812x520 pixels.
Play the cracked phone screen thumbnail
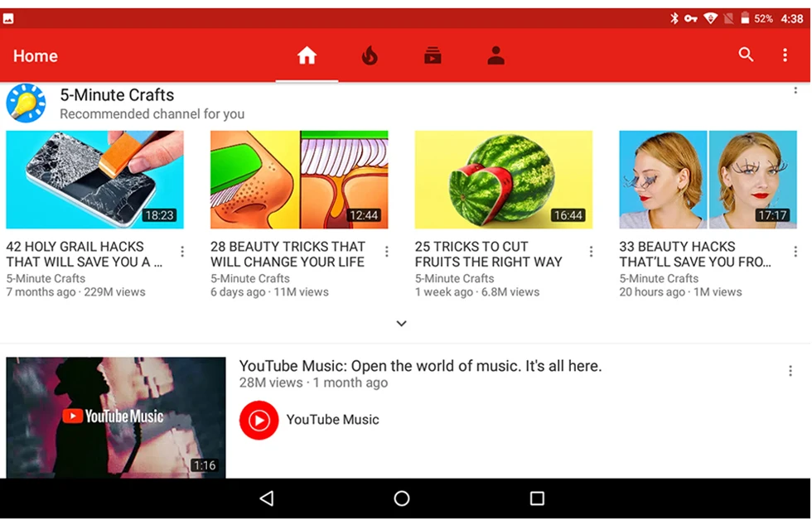pos(94,180)
